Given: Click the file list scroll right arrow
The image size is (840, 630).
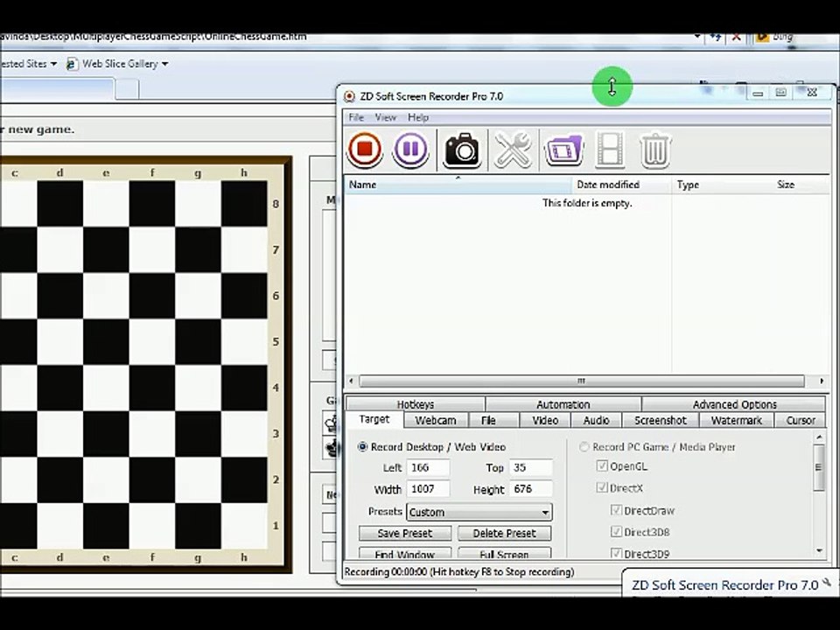Looking at the screenshot, I should [822, 381].
